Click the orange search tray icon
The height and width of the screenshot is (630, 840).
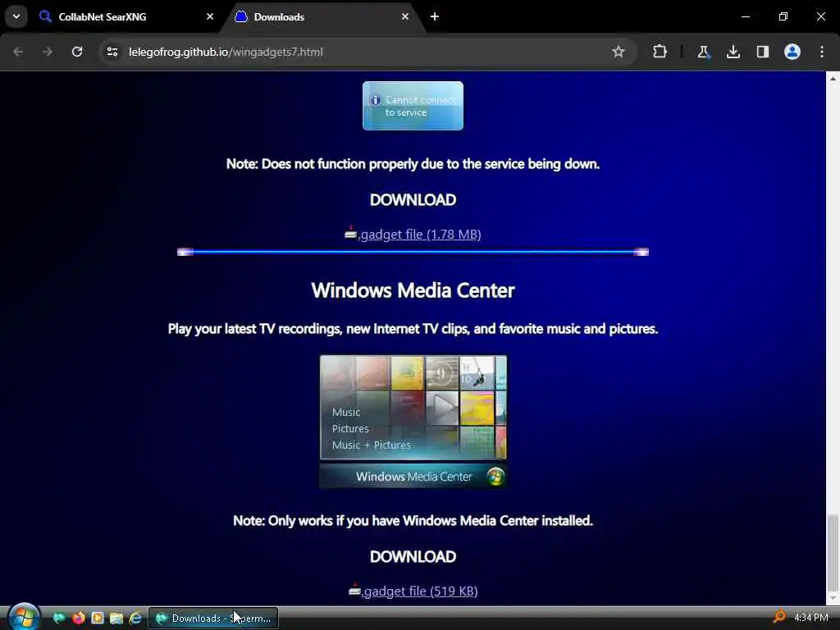click(779, 617)
